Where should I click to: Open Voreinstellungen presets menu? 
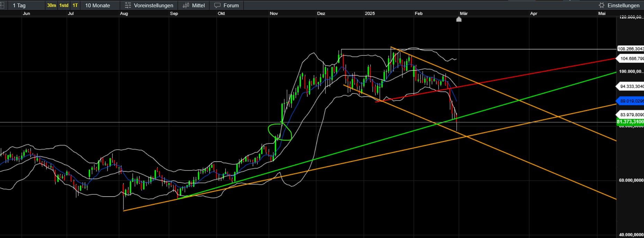(149, 6)
